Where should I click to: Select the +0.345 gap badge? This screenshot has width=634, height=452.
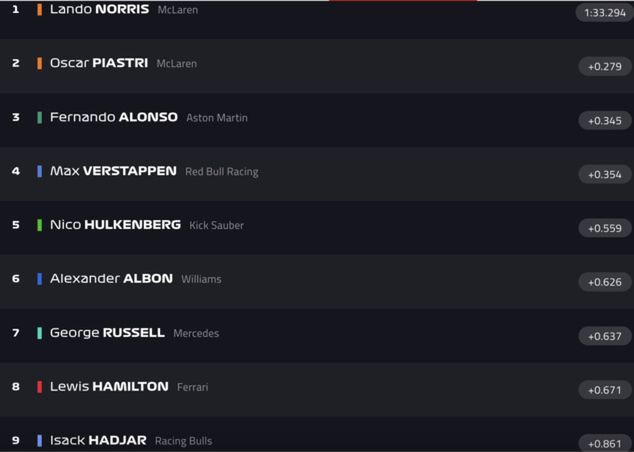pos(604,121)
